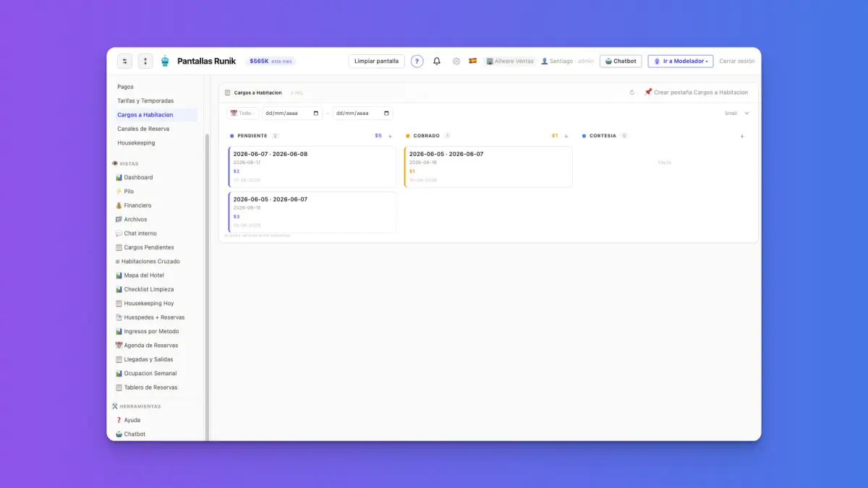868x488 pixels.
Task: Open the Small size dropdown
Action: pos(737,114)
